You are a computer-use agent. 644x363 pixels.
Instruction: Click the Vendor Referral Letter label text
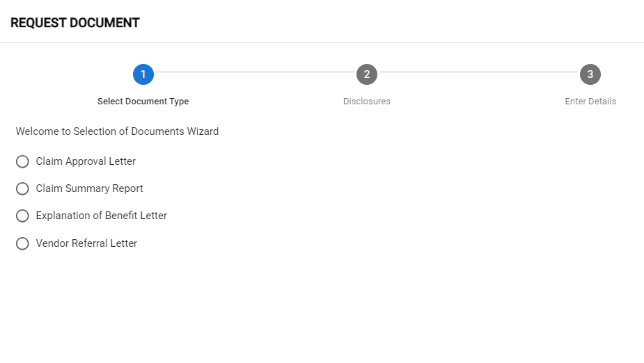(x=86, y=243)
